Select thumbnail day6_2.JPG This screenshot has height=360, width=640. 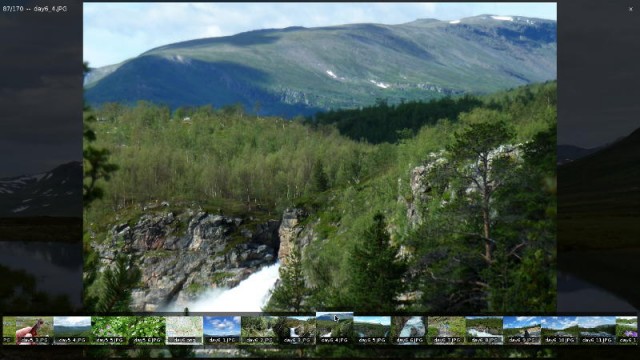pyautogui.click(x=259, y=331)
